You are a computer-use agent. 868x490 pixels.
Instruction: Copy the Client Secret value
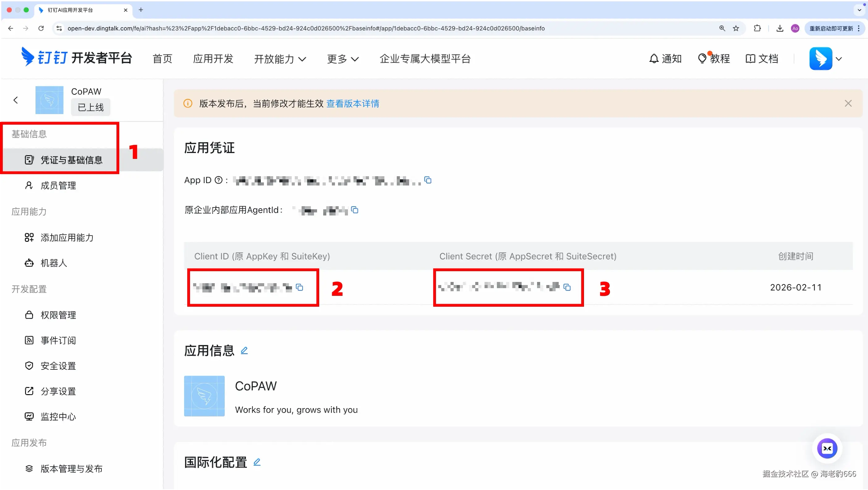click(567, 288)
